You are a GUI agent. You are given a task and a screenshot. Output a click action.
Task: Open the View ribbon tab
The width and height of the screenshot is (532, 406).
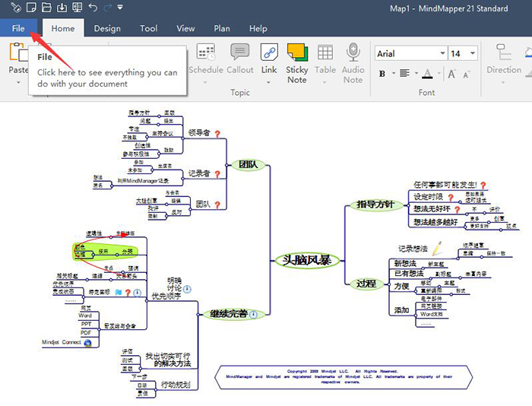point(185,29)
